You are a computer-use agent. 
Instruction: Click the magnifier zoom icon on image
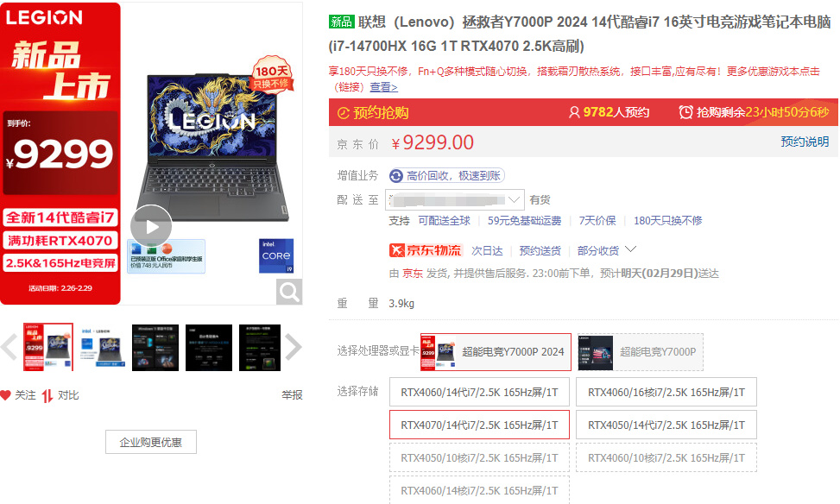(289, 292)
